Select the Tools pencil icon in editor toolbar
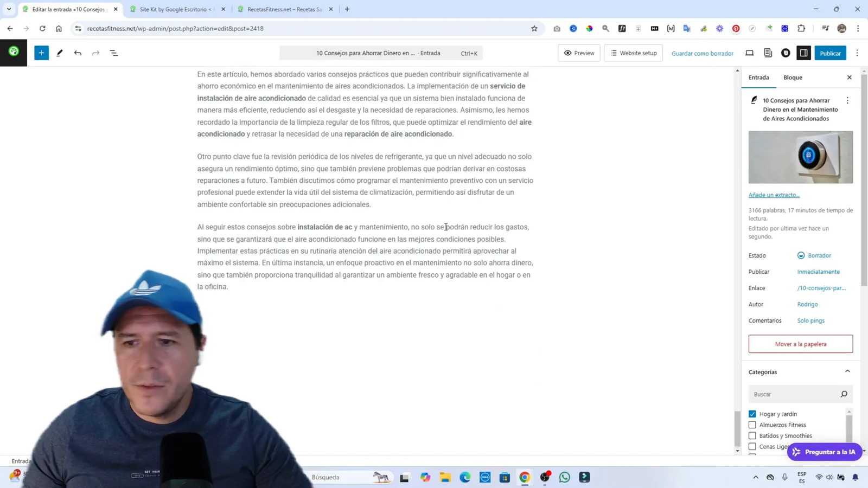 [x=60, y=53]
